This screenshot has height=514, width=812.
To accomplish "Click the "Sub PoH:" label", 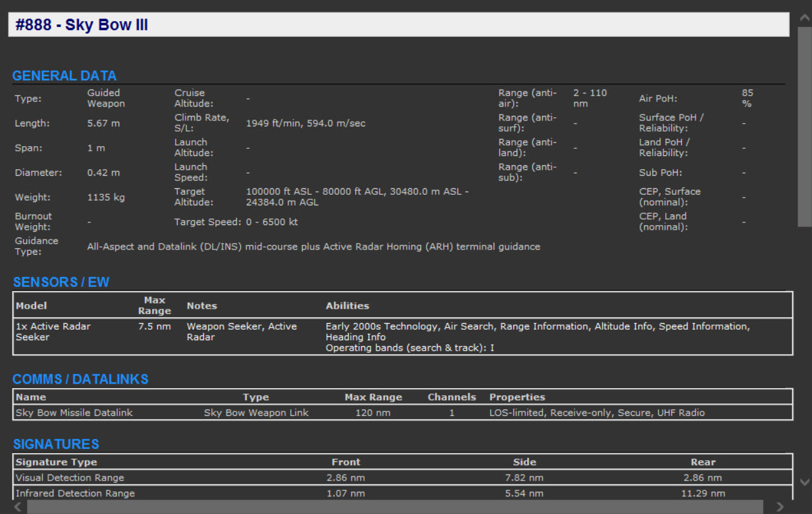I will click(x=660, y=172).
